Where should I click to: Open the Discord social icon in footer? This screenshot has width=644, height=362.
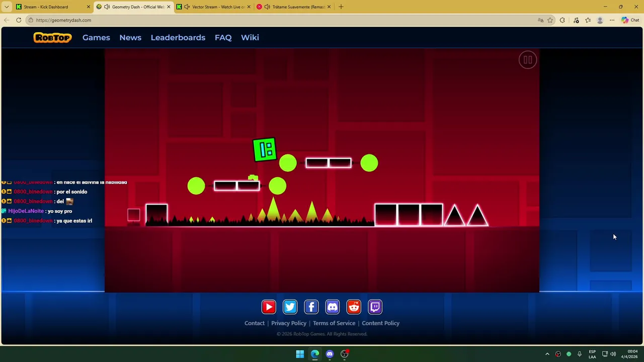pos(333,307)
